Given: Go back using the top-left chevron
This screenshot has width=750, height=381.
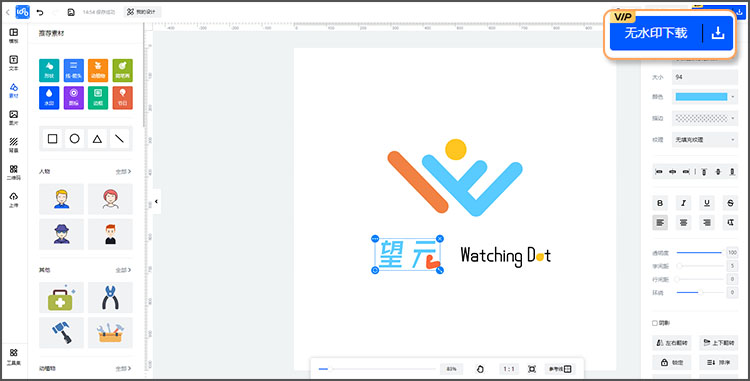Looking at the screenshot, I should click(8, 12).
